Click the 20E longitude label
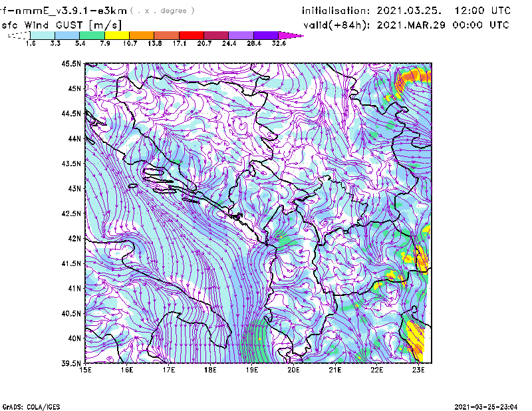The height and width of the screenshot is (411, 532). point(293,370)
